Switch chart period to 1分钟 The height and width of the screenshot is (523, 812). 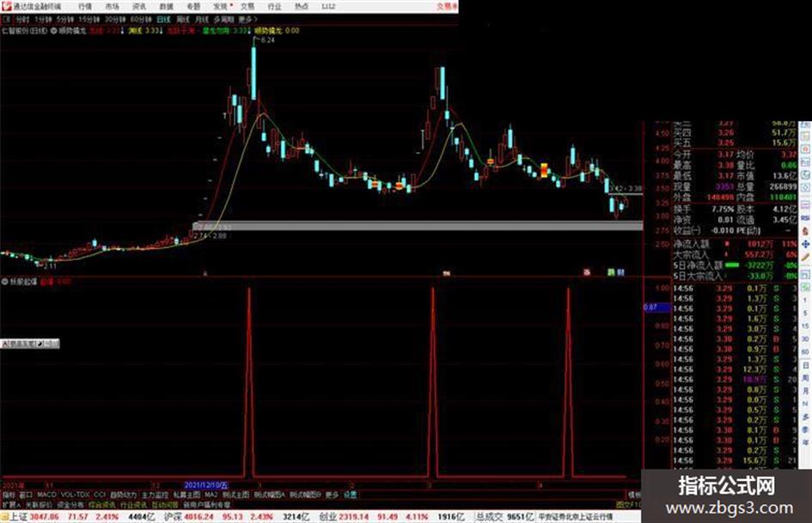[x=43, y=20]
